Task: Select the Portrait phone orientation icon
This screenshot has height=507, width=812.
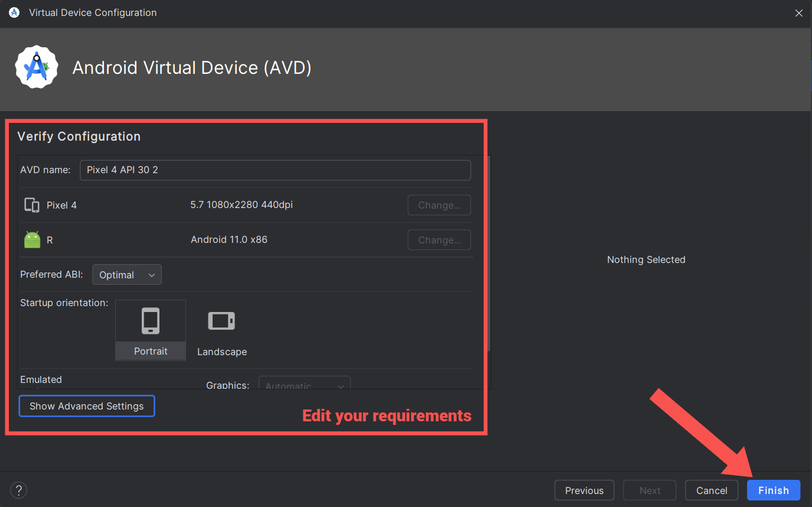Action: [151, 321]
